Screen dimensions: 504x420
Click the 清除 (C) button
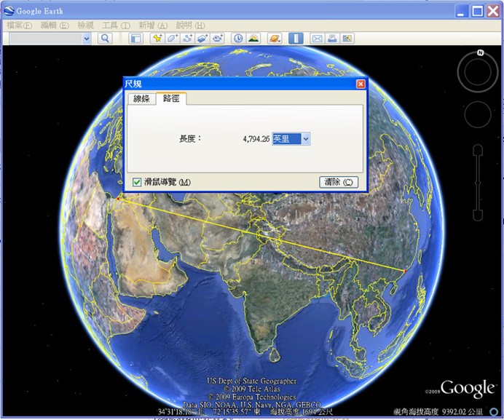pyautogui.click(x=339, y=182)
